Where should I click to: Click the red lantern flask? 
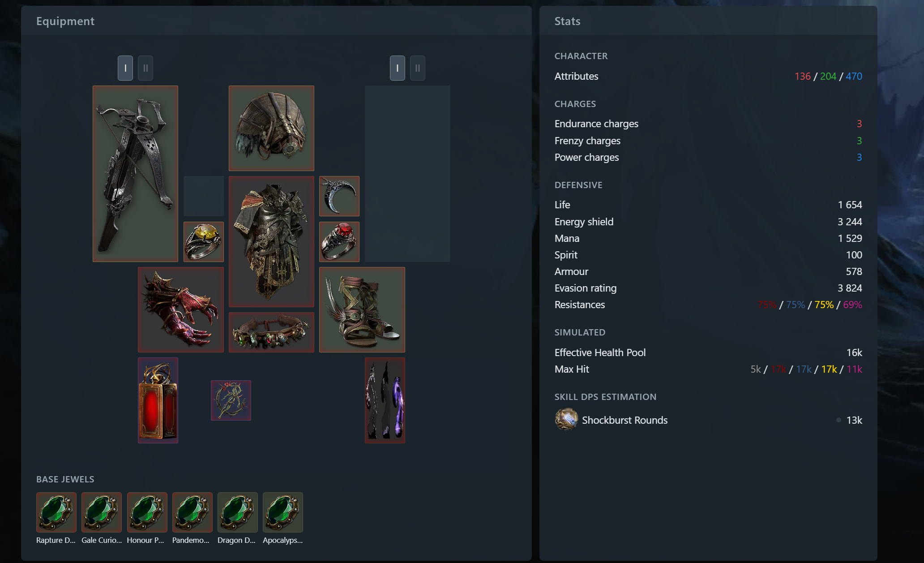158,400
